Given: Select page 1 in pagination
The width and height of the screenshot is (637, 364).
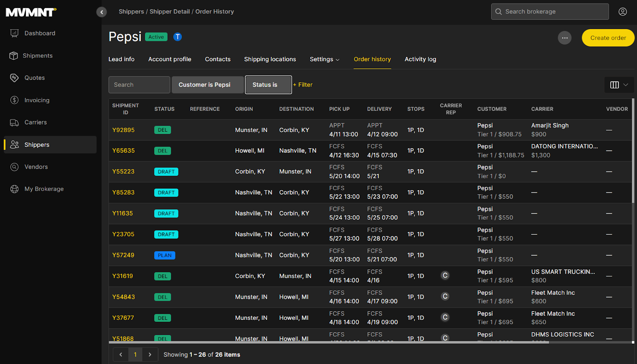Looking at the screenshot, I should pos(135,354).
